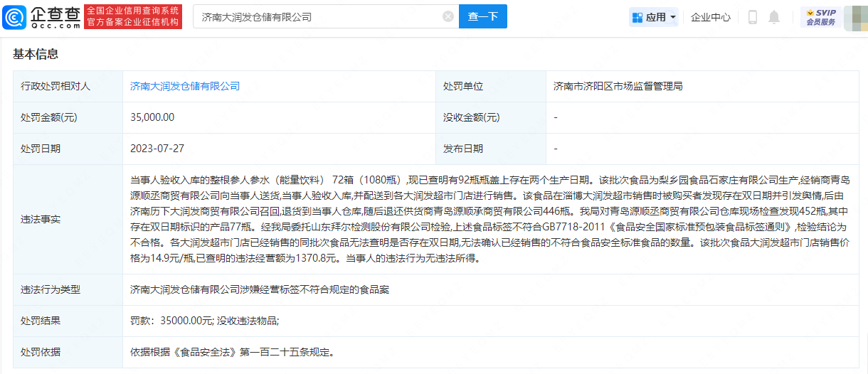Select the 处罚单位 label cell
Screen dimensions: 868x374
click(491, 86)
